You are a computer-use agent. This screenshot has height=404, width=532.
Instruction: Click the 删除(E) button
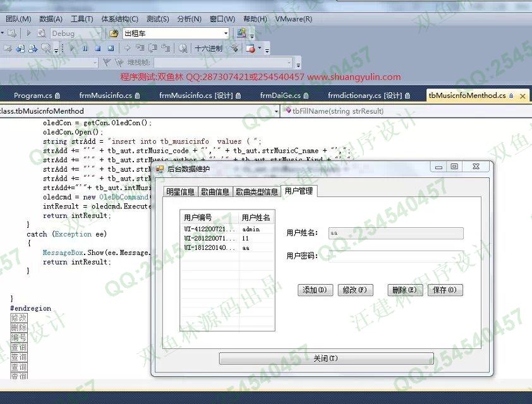(405, 290)
